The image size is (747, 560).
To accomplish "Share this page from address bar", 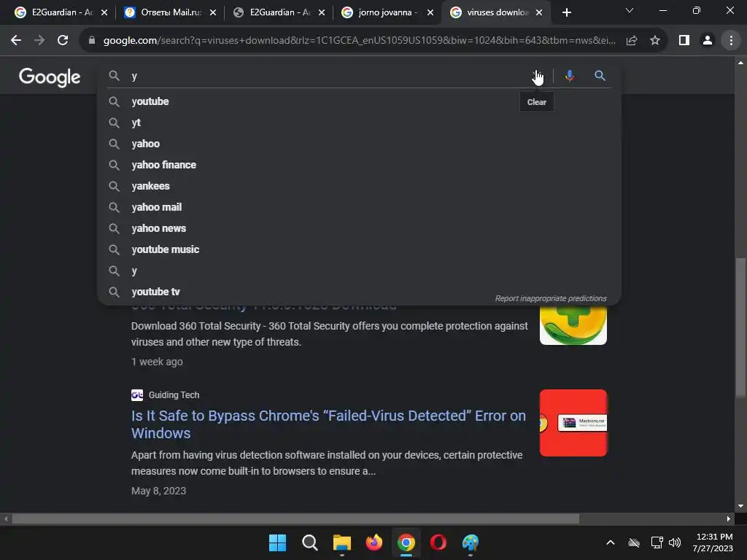I will [x=632, y=41].
